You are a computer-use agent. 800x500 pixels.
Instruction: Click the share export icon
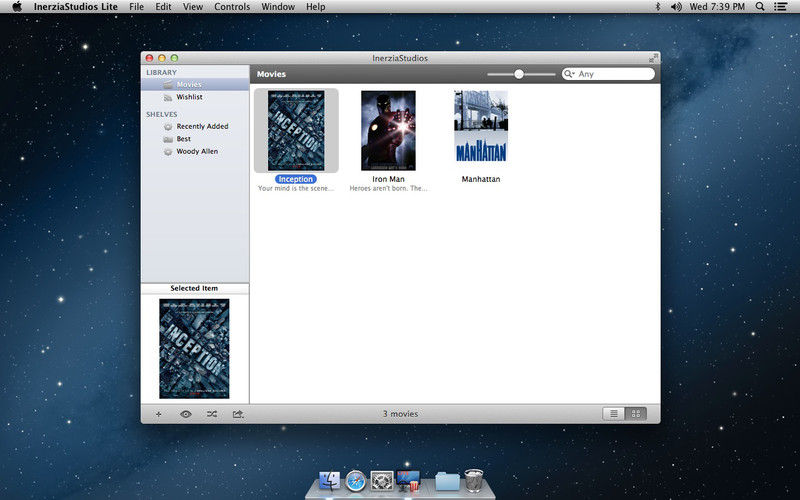(238, 414)
